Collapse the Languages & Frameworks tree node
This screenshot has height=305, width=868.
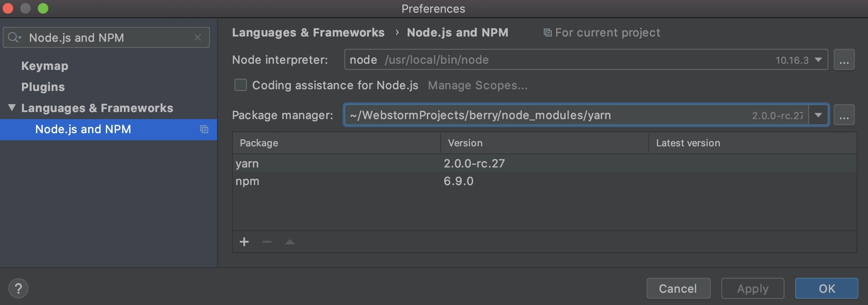click(x=12, y=108)
